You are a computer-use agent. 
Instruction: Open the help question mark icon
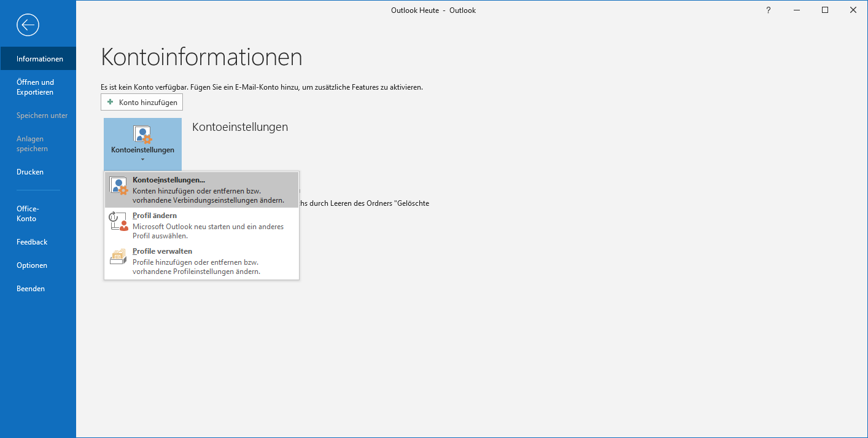(x=768, y=10)
